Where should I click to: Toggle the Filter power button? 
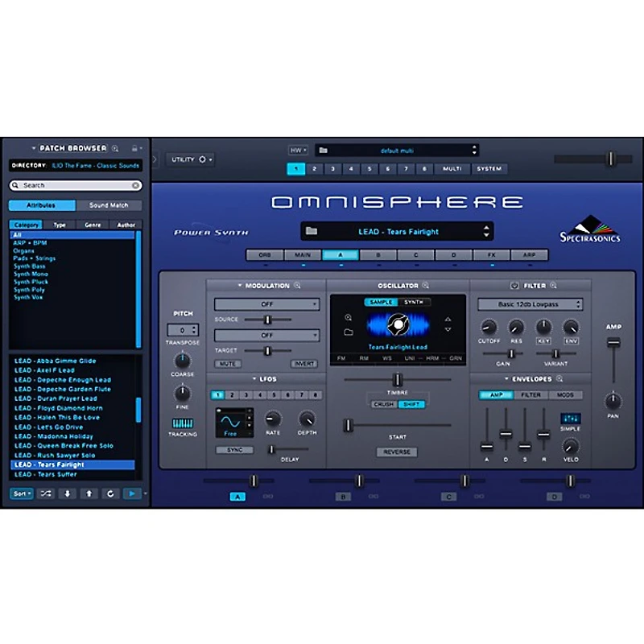tap(514, 286)
